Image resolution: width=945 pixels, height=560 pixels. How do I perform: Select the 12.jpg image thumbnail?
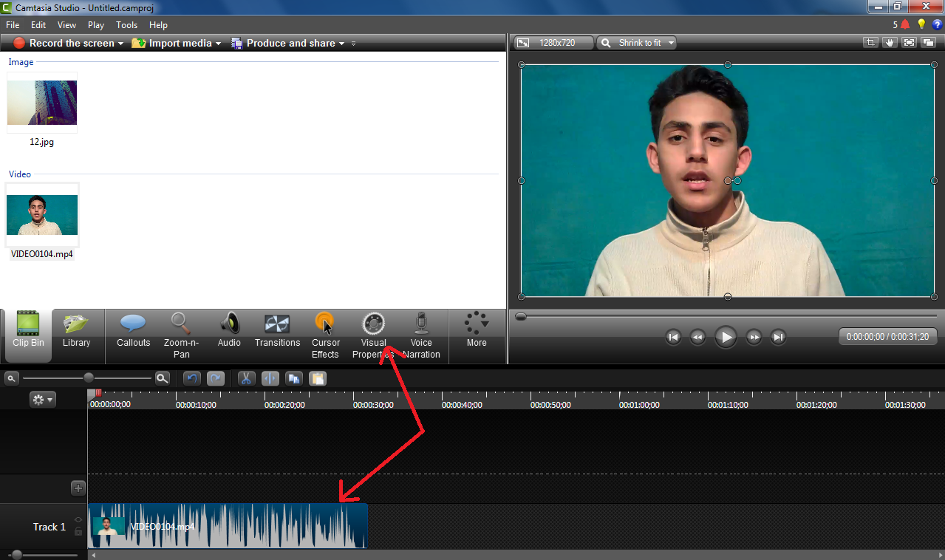[x=42, y=103]
